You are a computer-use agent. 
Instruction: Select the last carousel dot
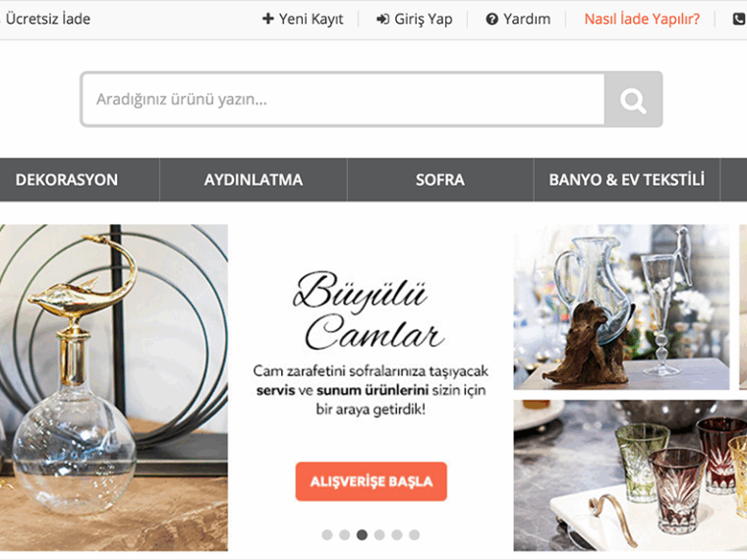coord(415,534)
